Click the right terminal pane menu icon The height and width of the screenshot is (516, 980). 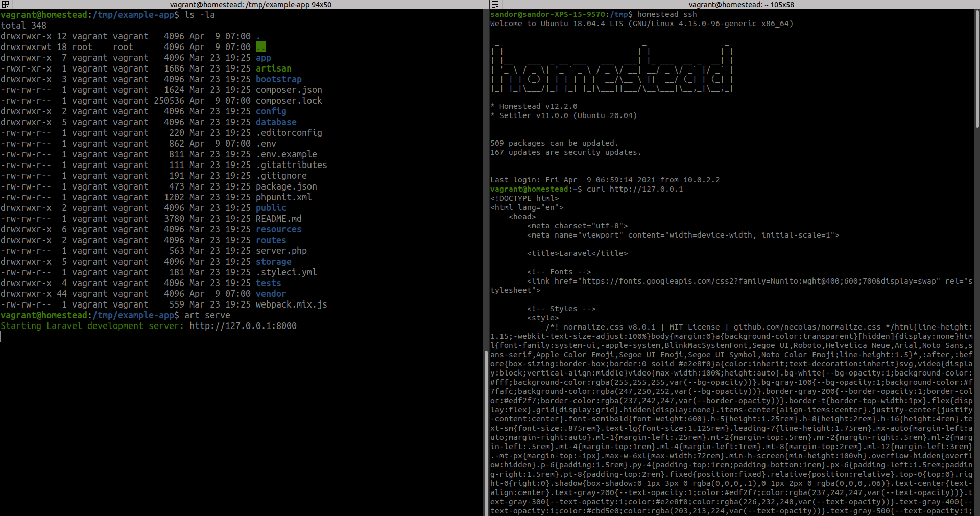tap(495, 4)
